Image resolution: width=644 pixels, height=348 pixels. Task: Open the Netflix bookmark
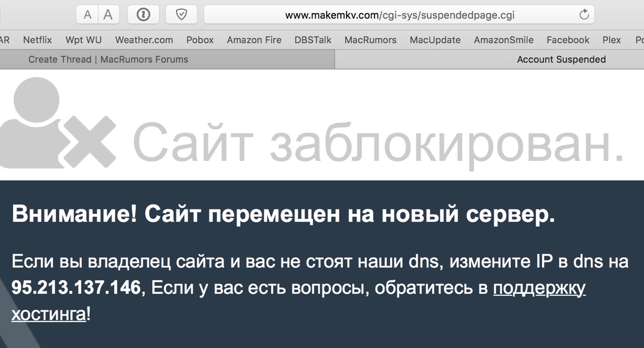coord(38,40)
